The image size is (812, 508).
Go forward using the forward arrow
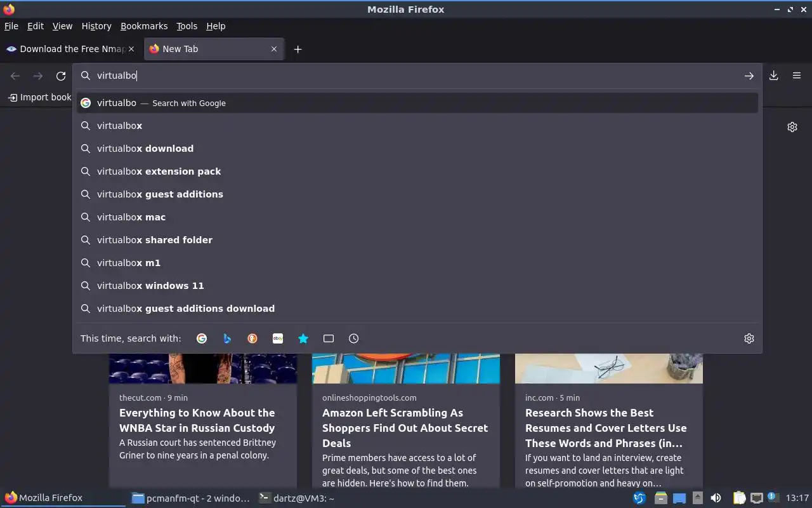pos(38,76)
